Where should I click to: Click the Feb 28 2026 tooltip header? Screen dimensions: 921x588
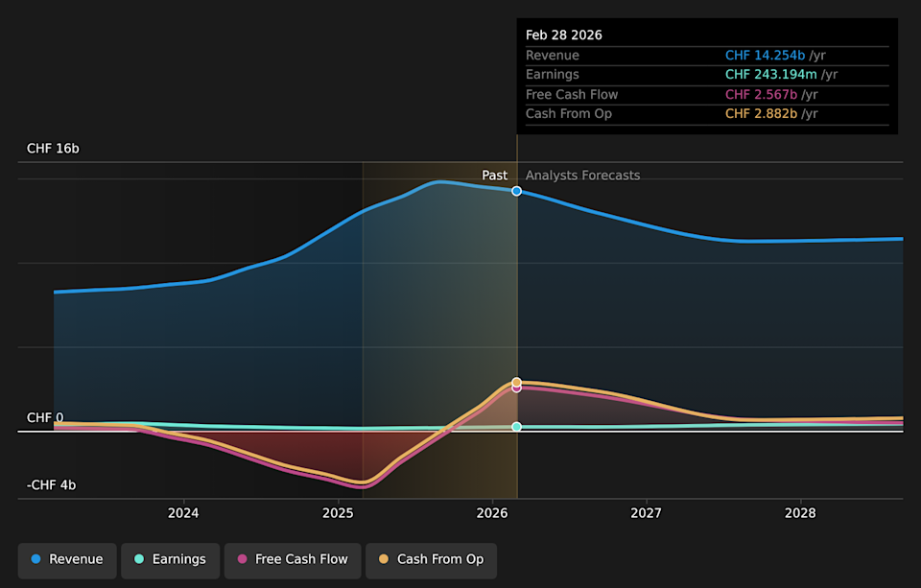coord(563,35)
